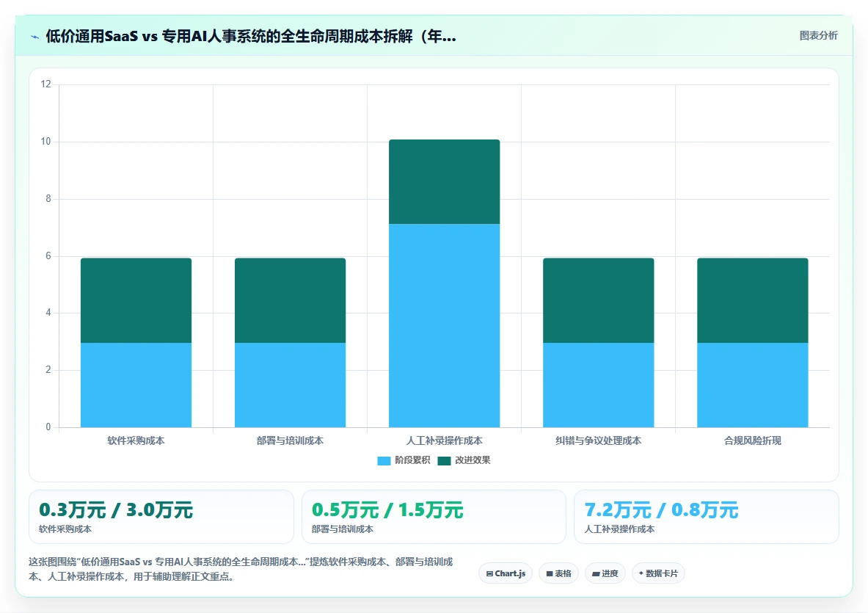The image size is (868, 613).
Task: Click the green segment of 合规风险折现 bar
Action: (x=752, y=300)
